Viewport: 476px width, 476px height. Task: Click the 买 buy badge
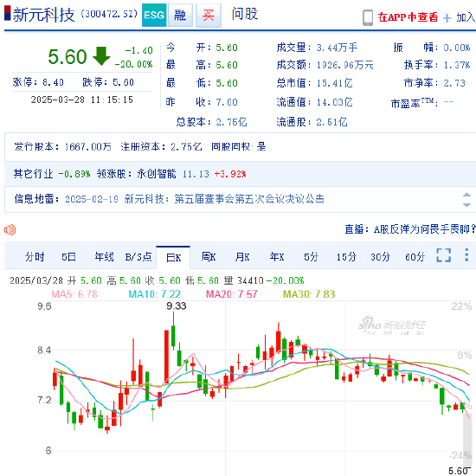[209, 15]
